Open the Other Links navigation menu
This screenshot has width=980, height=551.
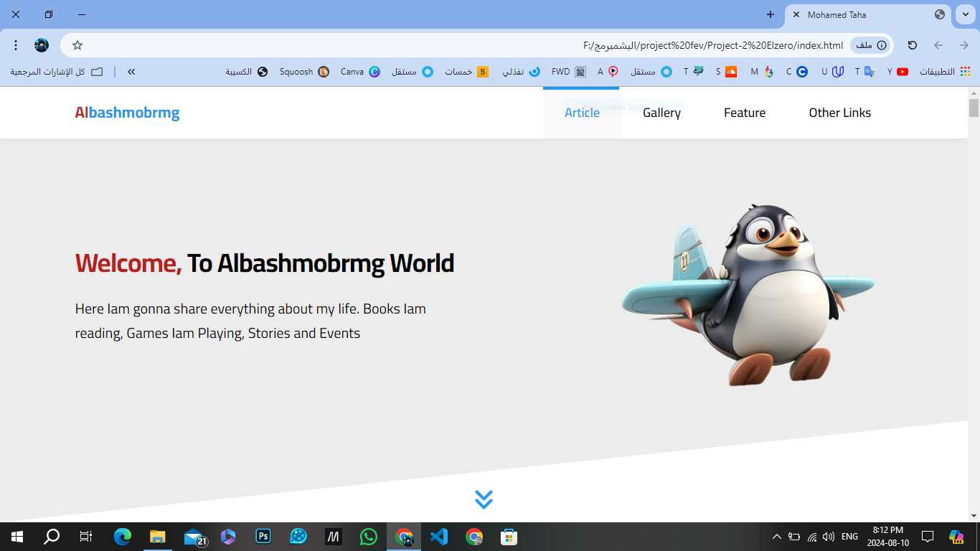pos(839,113)
